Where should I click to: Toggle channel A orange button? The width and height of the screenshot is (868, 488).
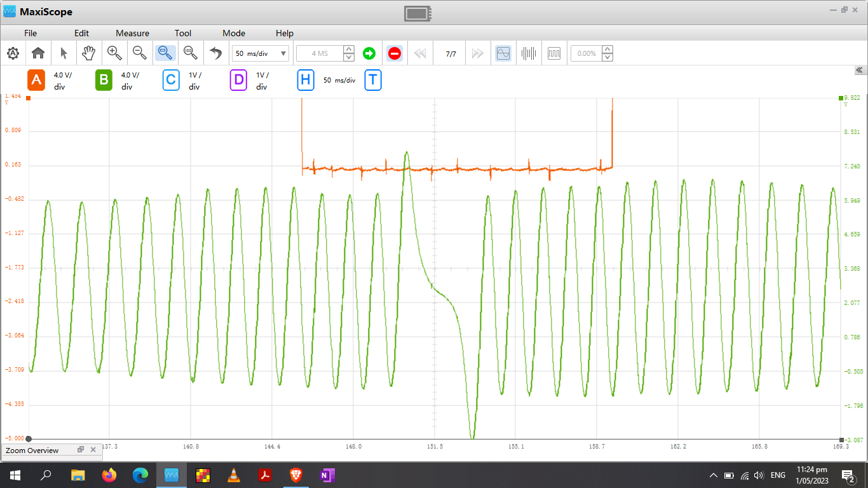tap(36, 80)
